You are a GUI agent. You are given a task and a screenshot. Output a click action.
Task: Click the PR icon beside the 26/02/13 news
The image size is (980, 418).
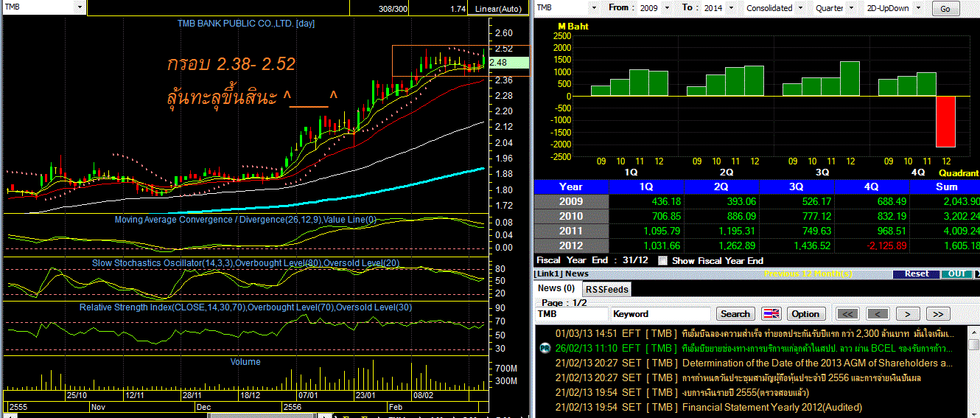pyautogui.click(x=545, y=348)
